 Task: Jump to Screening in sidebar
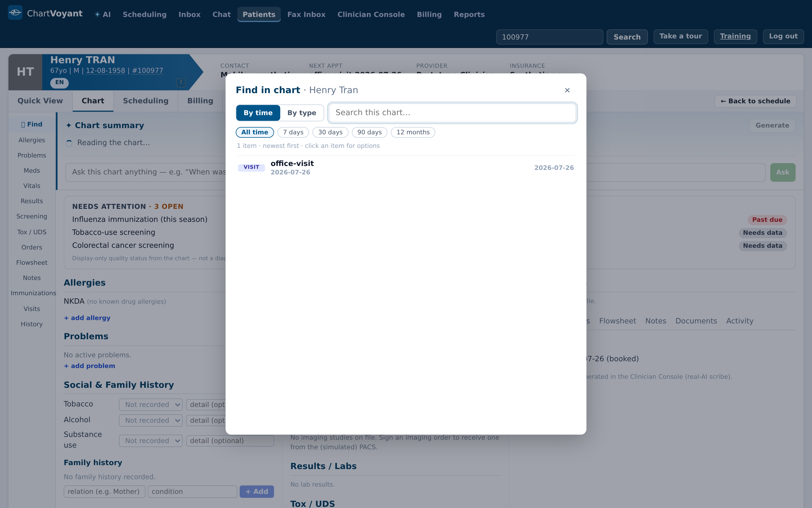point(32,216)
